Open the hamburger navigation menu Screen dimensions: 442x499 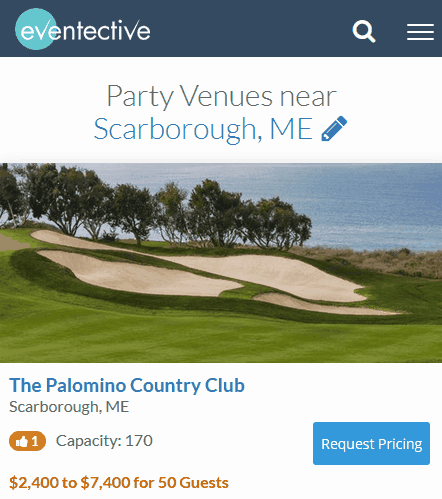pyautogui.click(x=420, y=32)
